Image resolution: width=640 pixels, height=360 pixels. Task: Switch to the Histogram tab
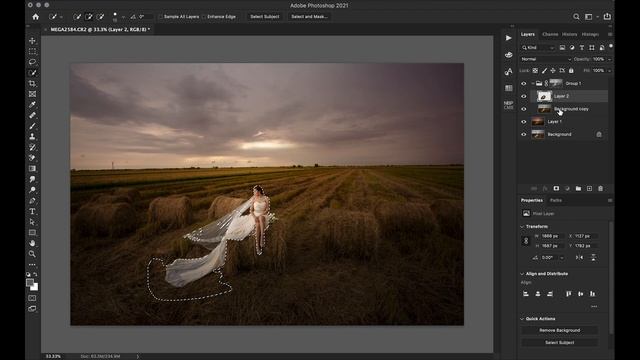click(590, 34)
